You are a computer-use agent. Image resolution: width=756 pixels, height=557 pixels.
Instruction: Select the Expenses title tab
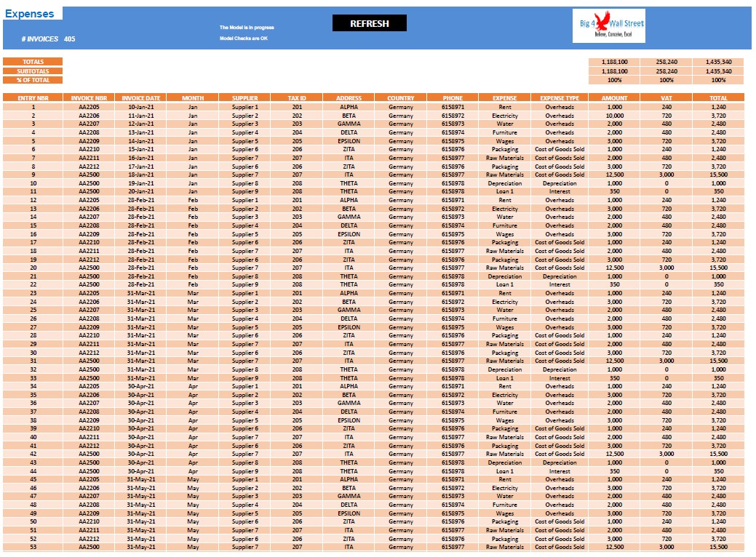29,14
